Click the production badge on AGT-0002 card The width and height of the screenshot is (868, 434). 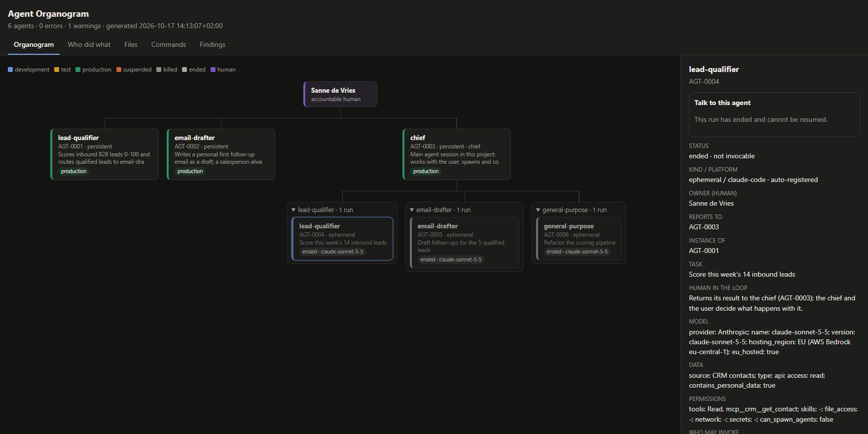190,172
